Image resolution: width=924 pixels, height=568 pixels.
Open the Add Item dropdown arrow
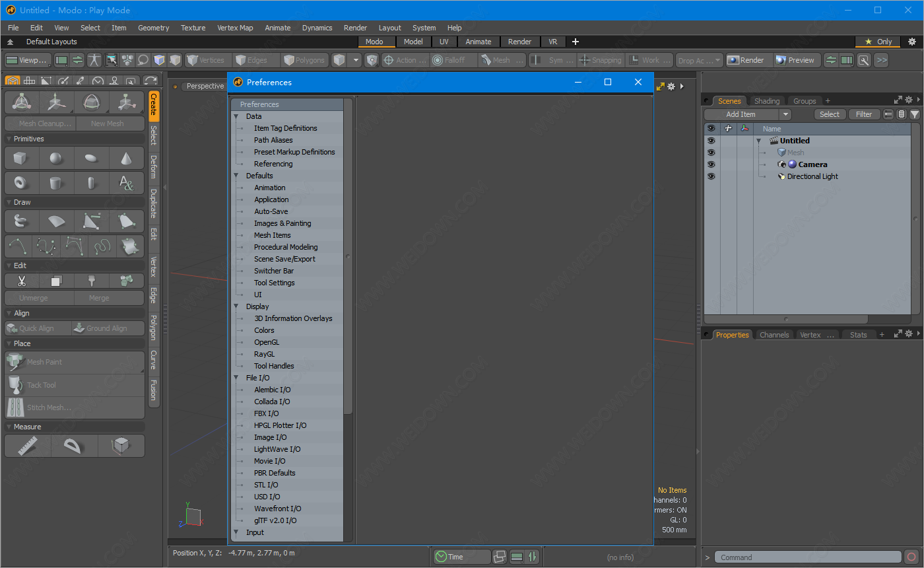tap(785, 114)
